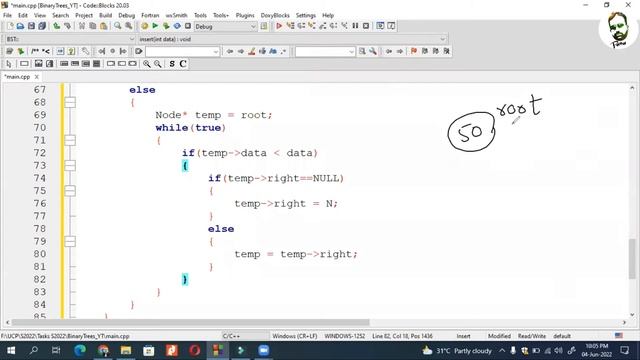Click the Rebuild blue icon
Image resolution: width=640 pixels, height=360 pixels.
pyautogui.click(x=177, y=26)
